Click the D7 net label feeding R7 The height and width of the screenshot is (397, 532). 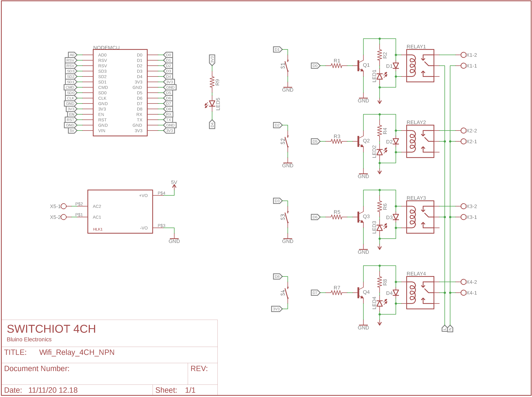(x=315, y=293)
